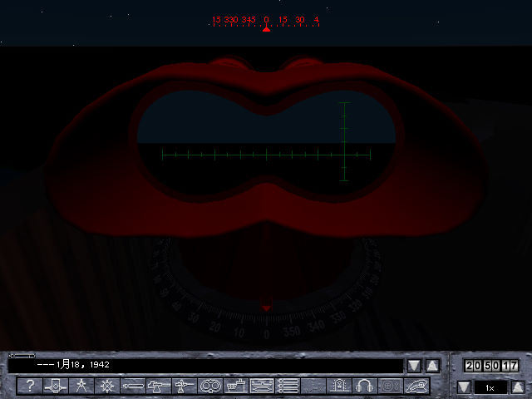The width and height of the screenshot is (532, 399).
Task: Switch to the periscope station icon
Action: tap(56, 386)
